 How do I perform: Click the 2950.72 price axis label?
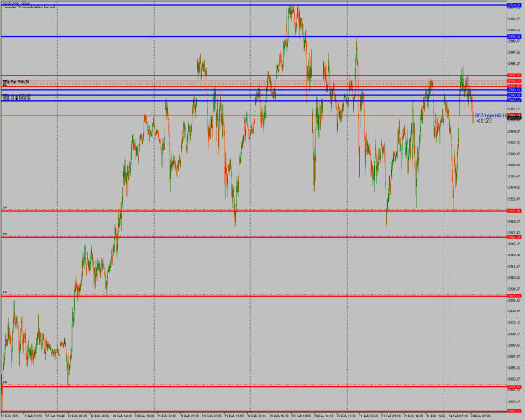coord(514,30)
